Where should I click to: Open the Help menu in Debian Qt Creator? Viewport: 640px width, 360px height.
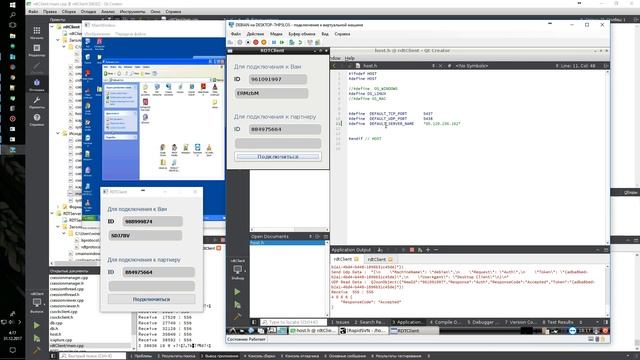coord(349,58)
